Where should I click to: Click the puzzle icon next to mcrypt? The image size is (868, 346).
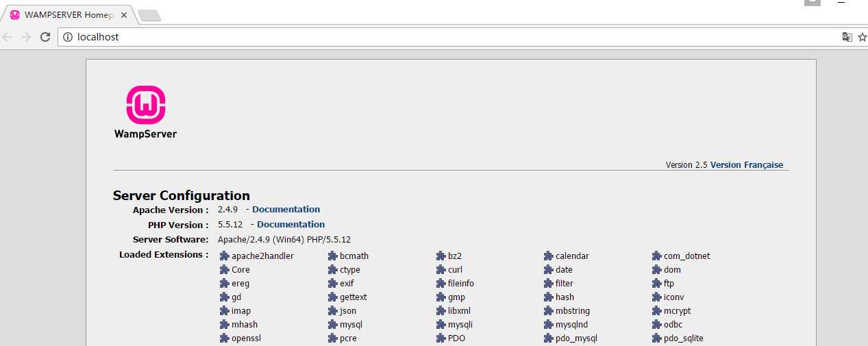click(657, 311)
